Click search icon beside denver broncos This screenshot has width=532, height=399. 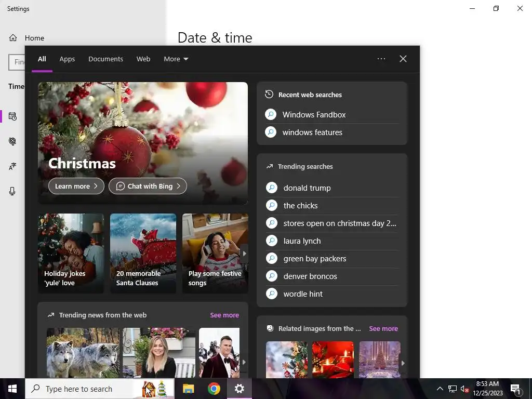(x=272, y=276)
